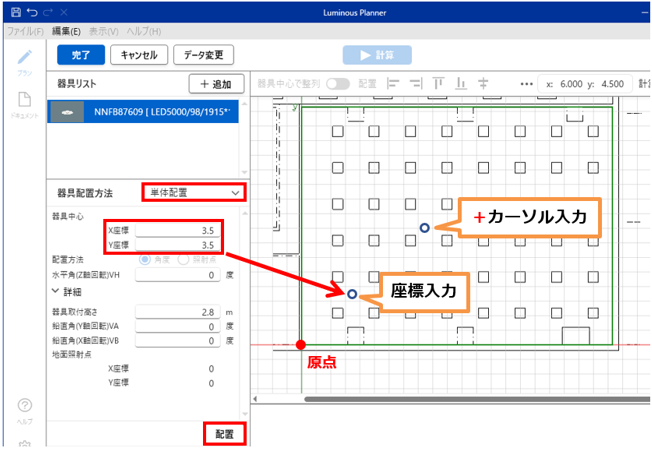Click the undo arrow icon
652x450 pixels.
[32, 12]
